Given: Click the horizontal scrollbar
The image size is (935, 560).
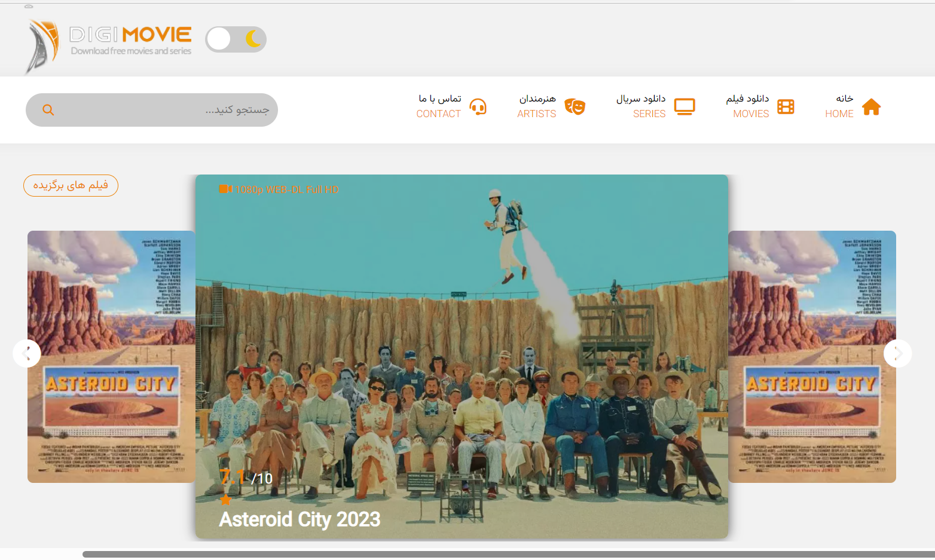Looking at the screenshot, I should (509, 554).
